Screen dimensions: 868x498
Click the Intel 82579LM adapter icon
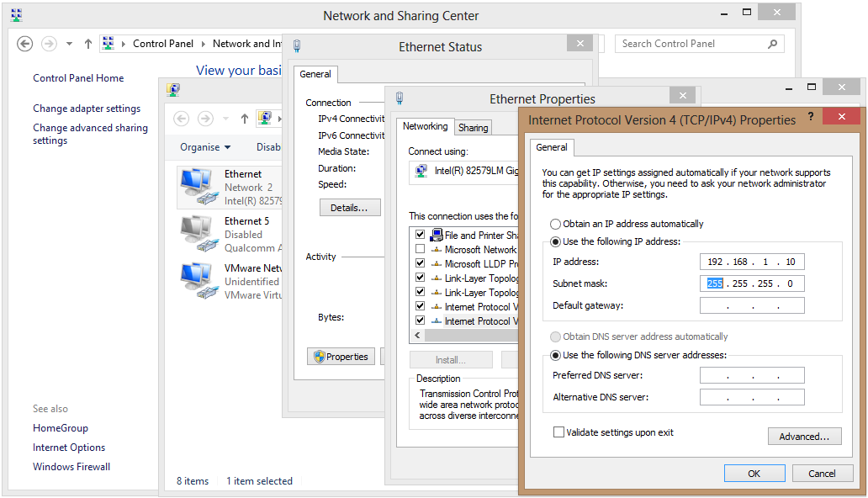tap(421, 171)
